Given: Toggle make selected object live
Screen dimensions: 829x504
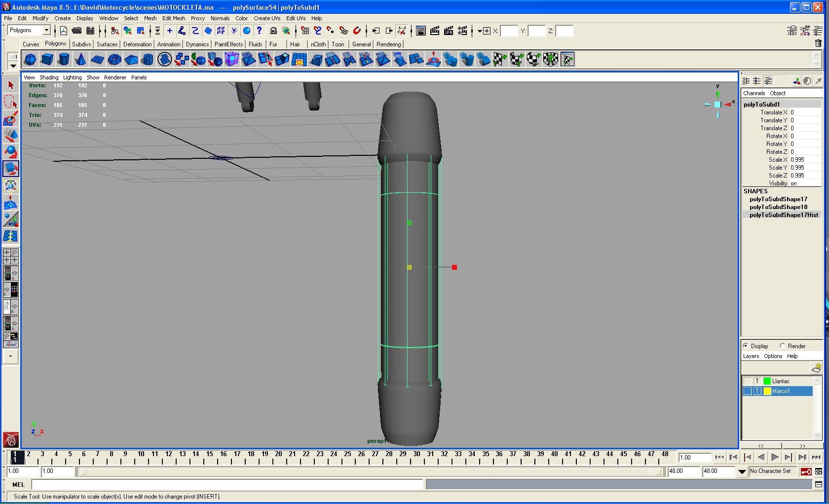Looking at the screenshot, I should pos(357,31).
